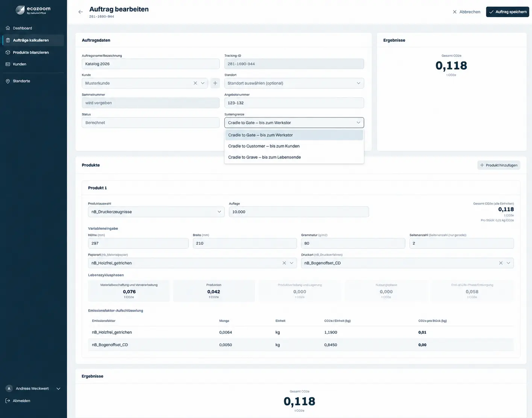
Task: Click the CO2e pro Stück (kg) column header
Action: tap(432, 321)
